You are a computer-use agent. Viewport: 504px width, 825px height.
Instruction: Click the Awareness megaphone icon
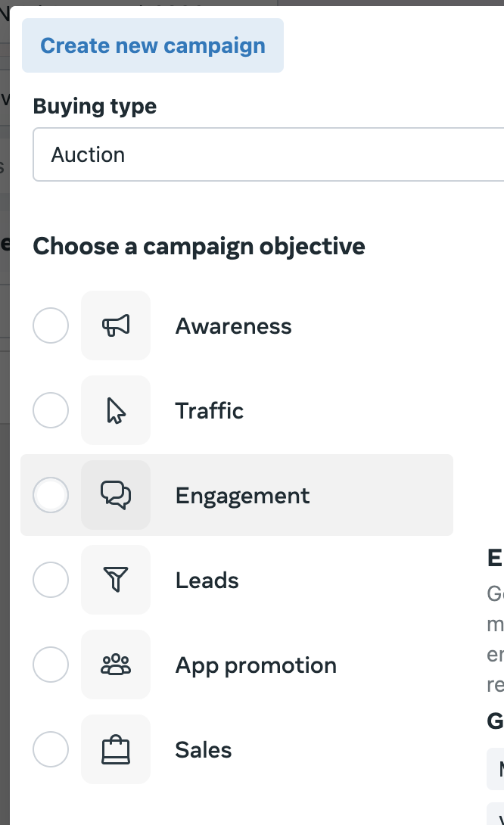116,326
